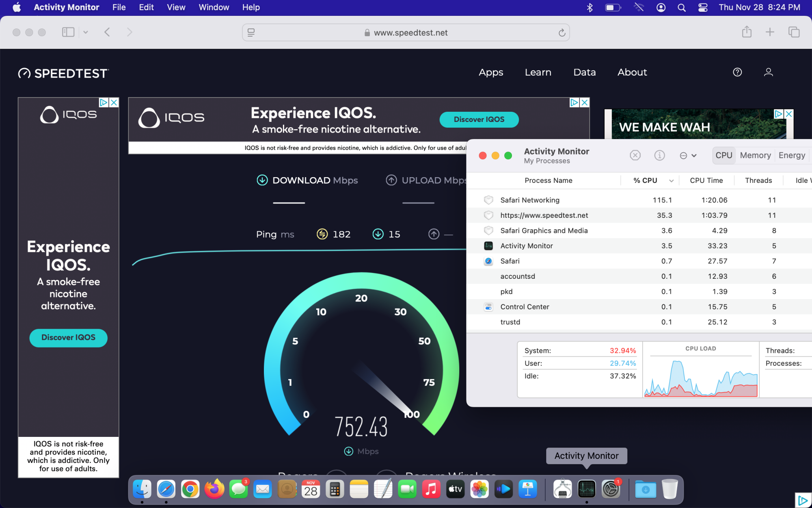Toggle the process filter dropdown chevron
This screenshot has height=508, width=812.
click(x=693, y=154)
